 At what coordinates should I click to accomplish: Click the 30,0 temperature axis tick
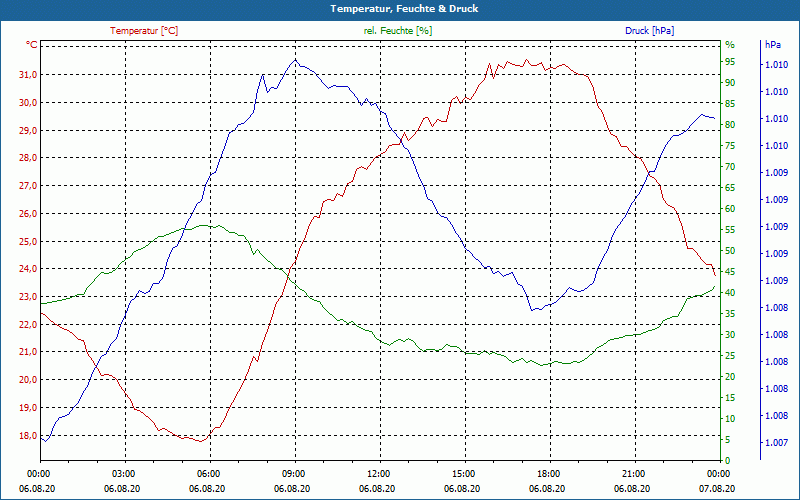click(28, 103)
